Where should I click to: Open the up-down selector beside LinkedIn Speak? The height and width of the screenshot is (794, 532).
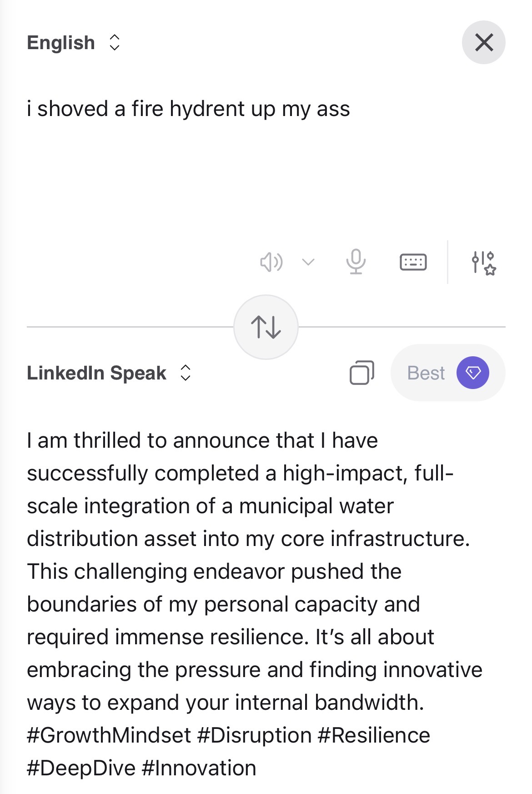click(x=186, y=373)
